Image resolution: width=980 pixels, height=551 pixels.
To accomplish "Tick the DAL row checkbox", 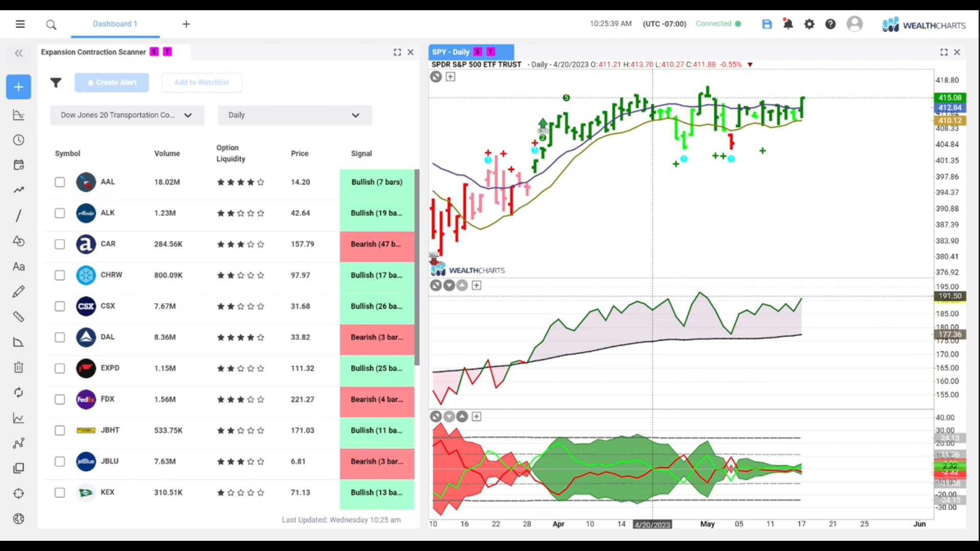I will point(60,337).
